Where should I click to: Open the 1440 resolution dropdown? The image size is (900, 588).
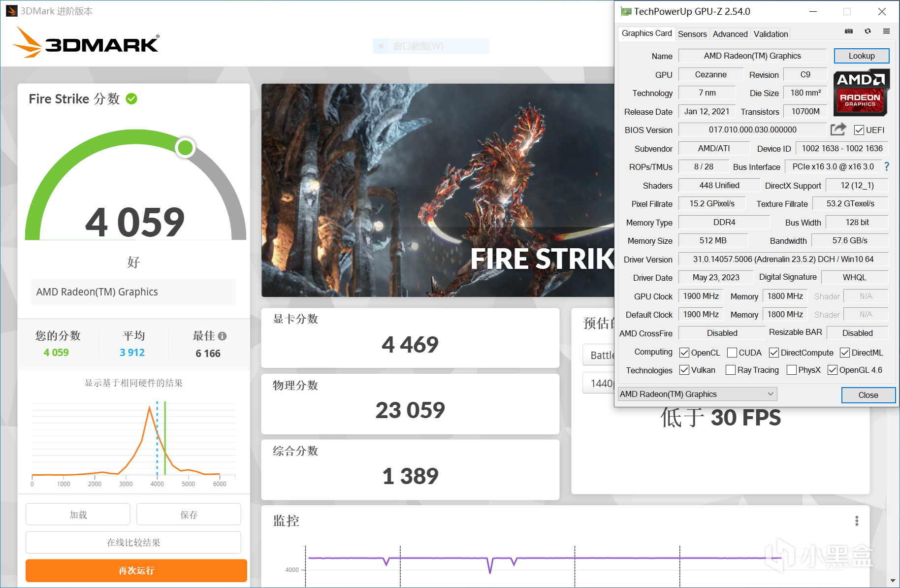coord(599,383)
